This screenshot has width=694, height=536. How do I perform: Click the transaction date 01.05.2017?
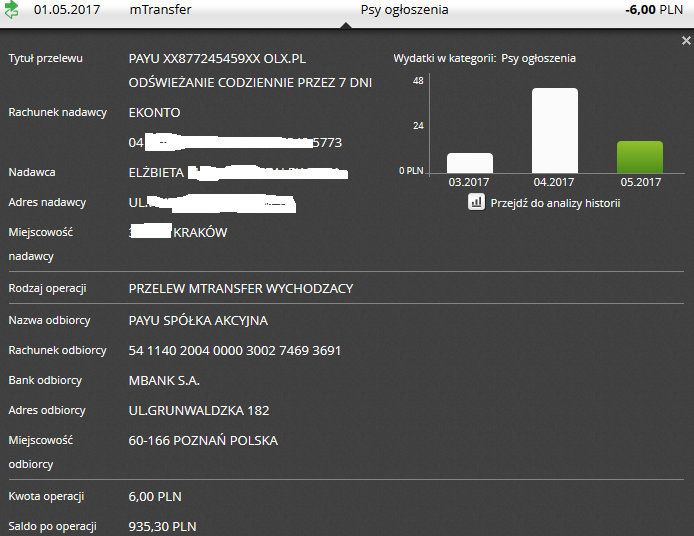coord(67,10)
